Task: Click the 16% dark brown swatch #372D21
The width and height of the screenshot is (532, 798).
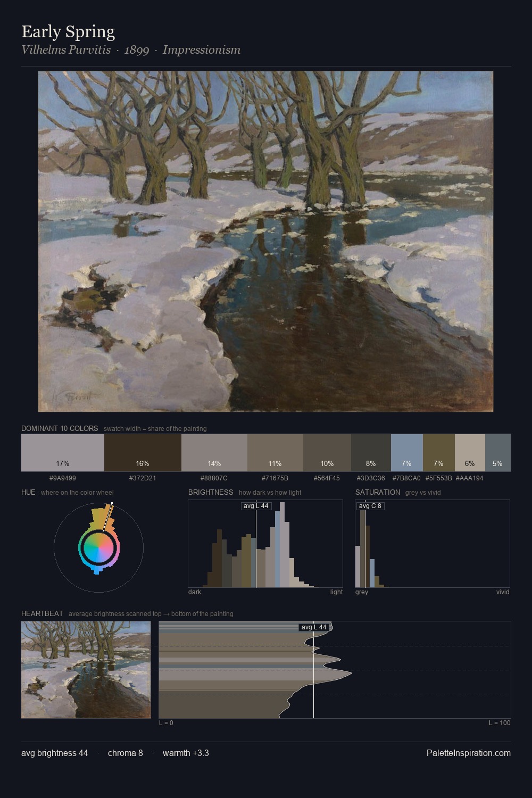Action: tap(143, 453)
